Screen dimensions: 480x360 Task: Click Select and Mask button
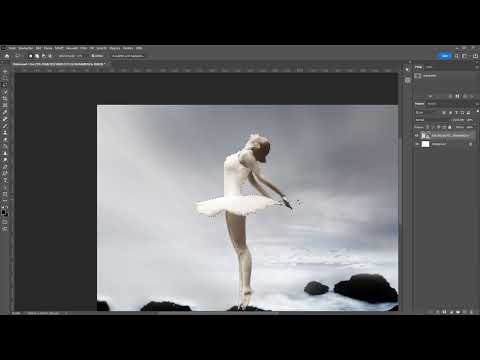click(x=128, y=56)
